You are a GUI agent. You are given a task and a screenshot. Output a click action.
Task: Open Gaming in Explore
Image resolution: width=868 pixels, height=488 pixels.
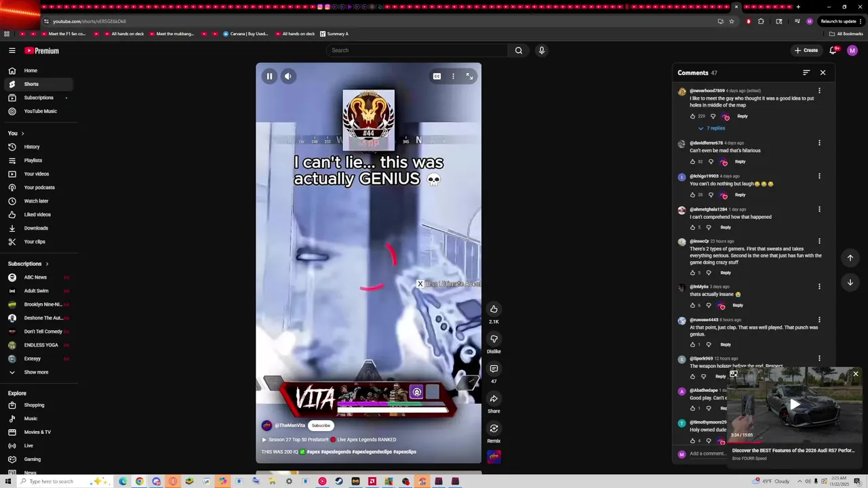click(39, 460)
